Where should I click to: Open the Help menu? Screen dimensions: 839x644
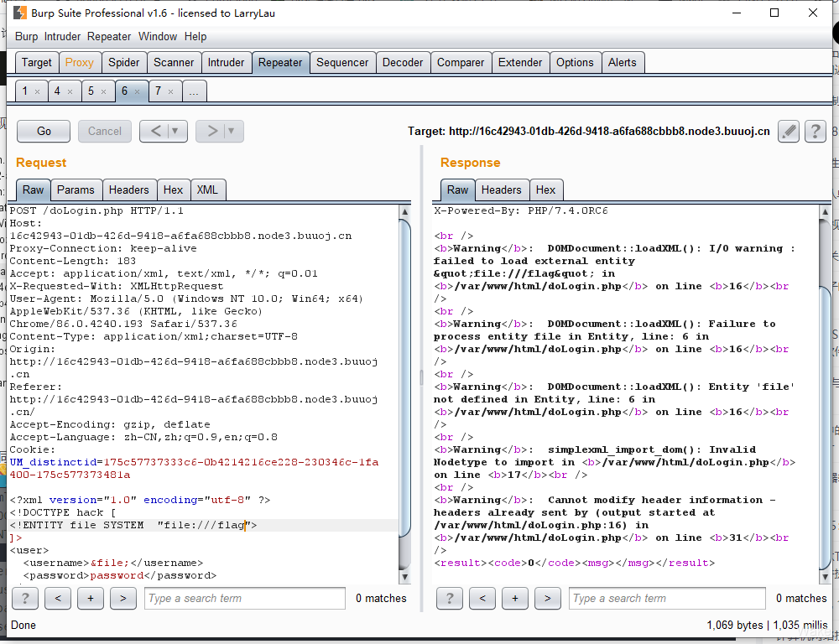click(x=195, y=36)
